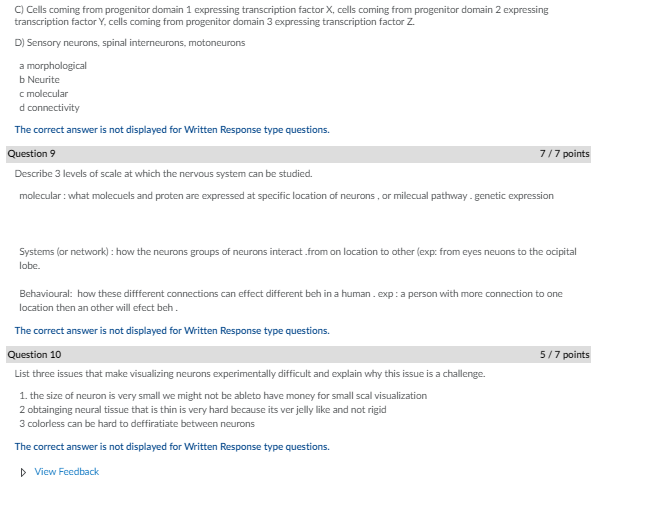
Task: Click answer option C about progenitor domains
Action: click(x=281, y=15)
